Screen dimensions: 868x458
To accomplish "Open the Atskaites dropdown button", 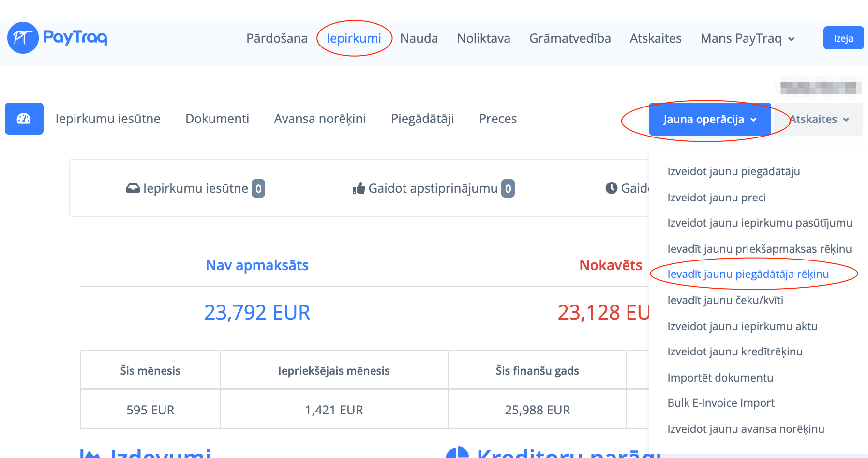I will (x=819, y=119).
